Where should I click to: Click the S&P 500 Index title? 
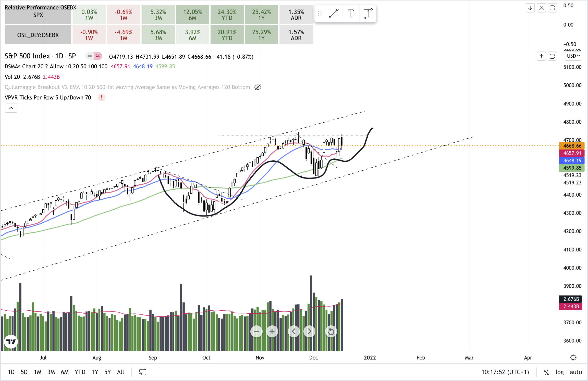(27, 56)
